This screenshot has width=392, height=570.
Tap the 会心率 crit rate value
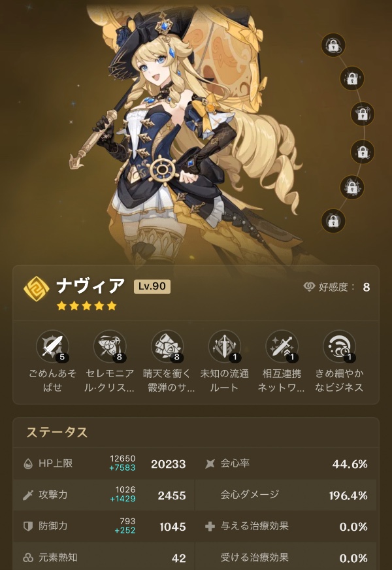click(350, 464)
